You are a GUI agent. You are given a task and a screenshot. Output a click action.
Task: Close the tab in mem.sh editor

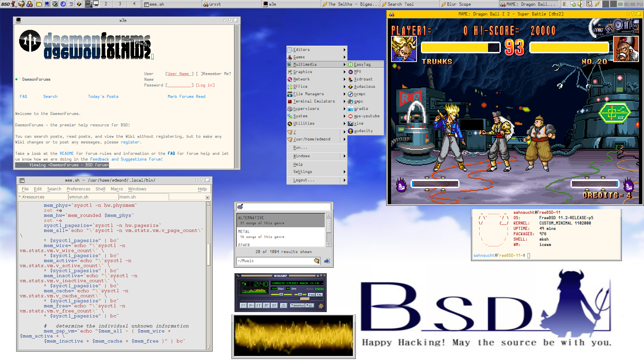click(x=207, y=197)
